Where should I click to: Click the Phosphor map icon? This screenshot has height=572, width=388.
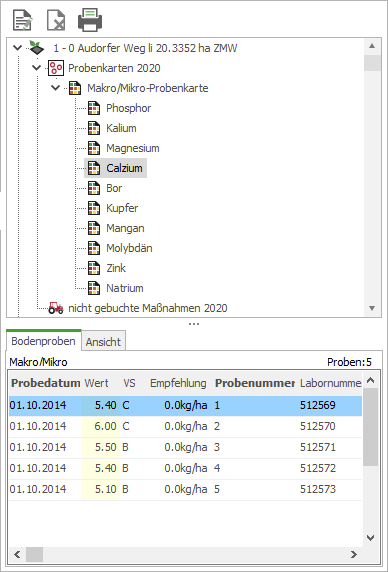(94, 108)
